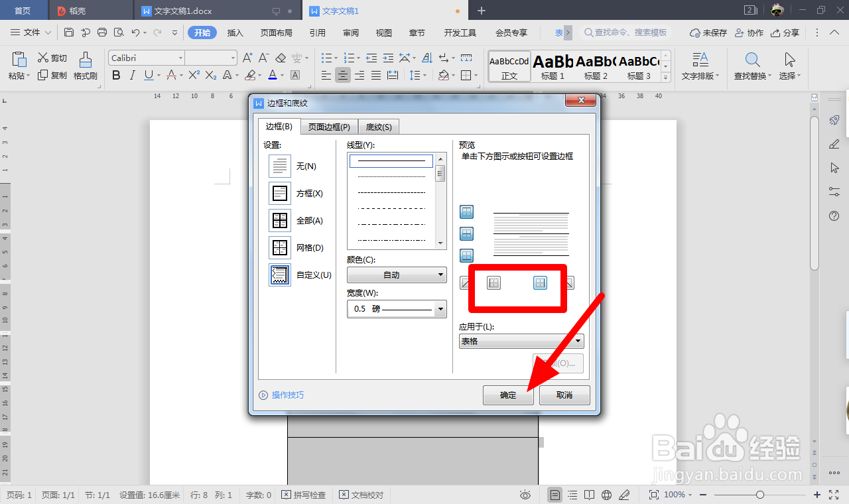The image size is (849, 504).
Task: Open the 操作技巧 tips link
Action: point(281,395)
